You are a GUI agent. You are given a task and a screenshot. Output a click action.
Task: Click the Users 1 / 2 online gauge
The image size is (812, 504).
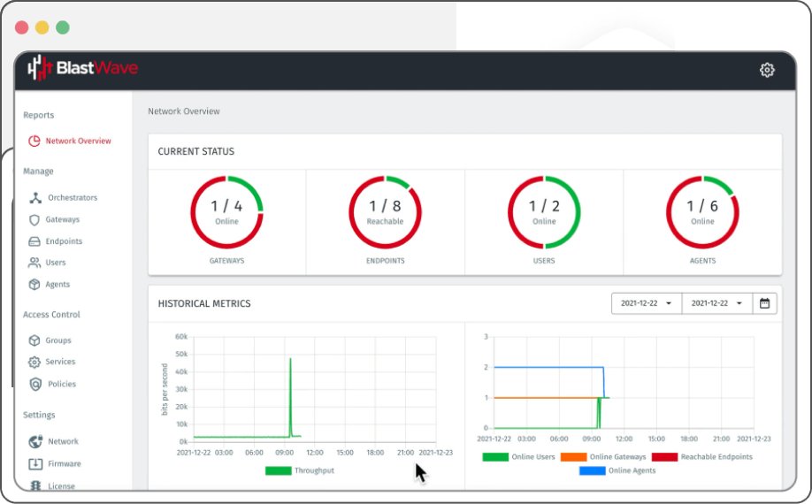point(544,212)
